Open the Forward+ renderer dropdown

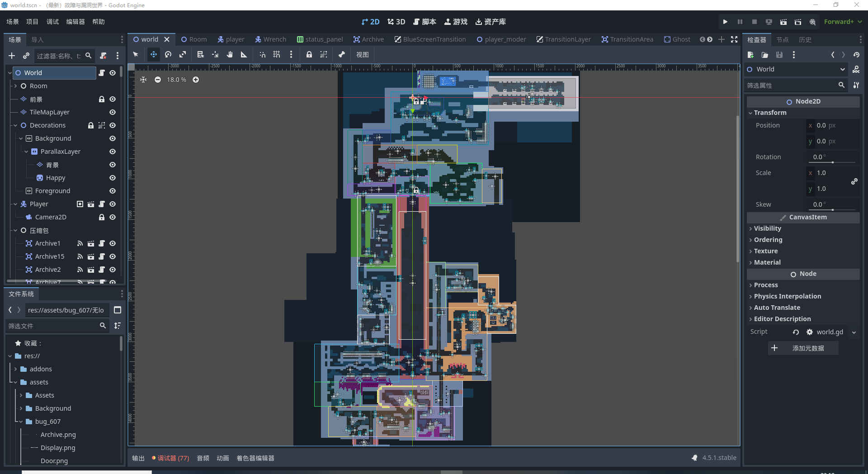843,22
